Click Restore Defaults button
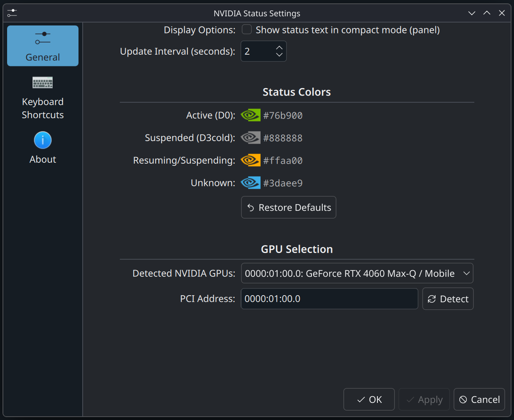This screenshot has height=420, width=514. (289, 207)
